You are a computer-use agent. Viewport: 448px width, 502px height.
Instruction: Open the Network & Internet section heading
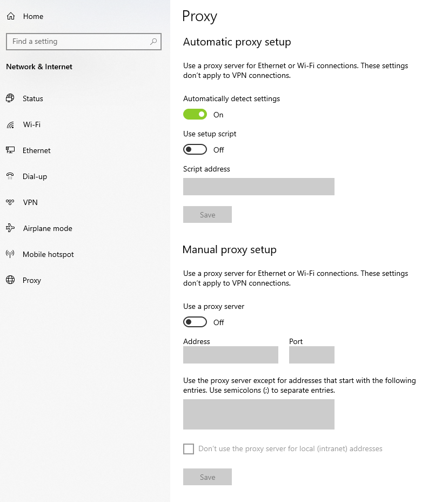pos(39,67)
